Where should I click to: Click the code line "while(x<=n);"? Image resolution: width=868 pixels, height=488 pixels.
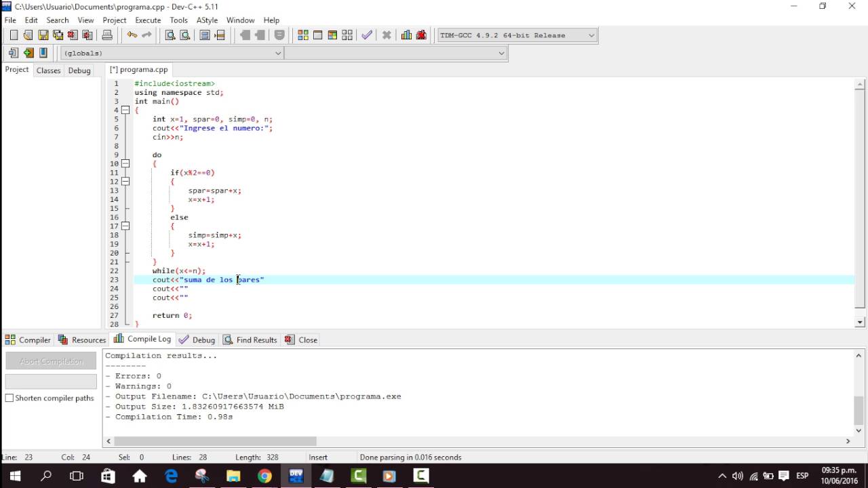coord(178,270)
